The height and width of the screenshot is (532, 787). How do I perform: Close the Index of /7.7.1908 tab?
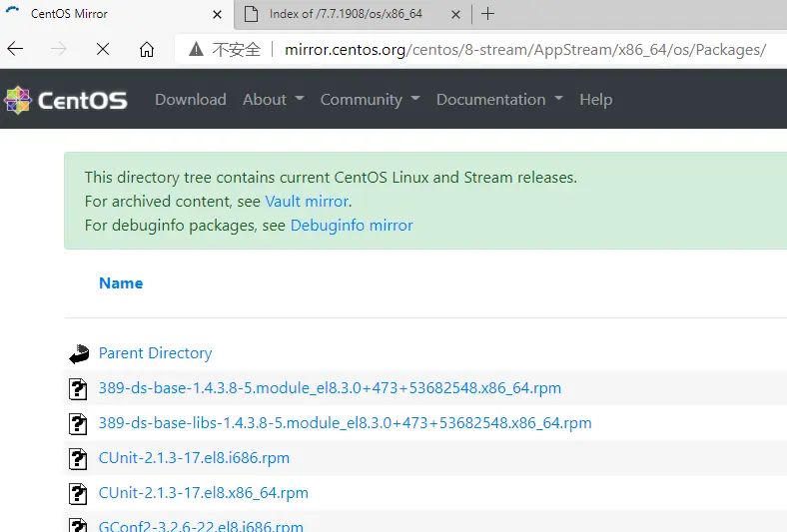click(455, 15)
